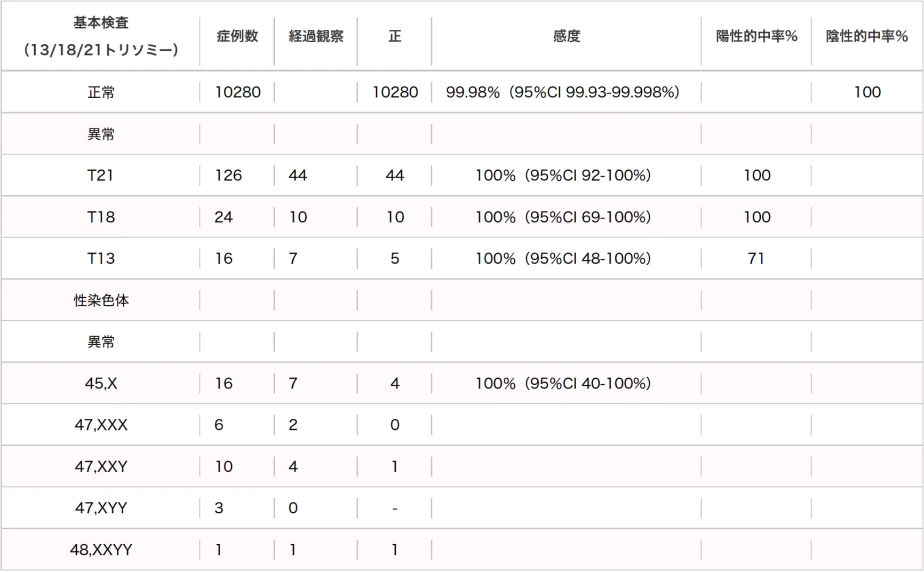Image resolution: width=924 pixels, height=572 pixels.
Task: Select the T13 positive predictive value 71
Action: (756, 259)
